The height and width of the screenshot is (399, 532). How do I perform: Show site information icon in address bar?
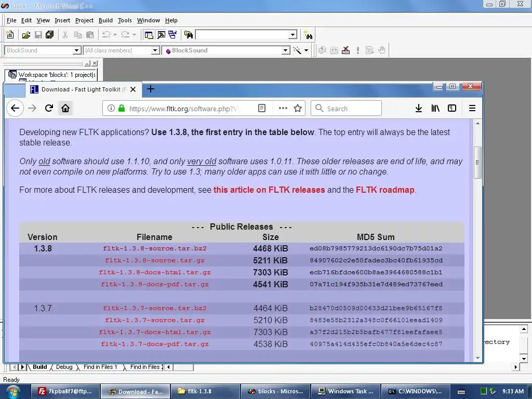(x=111, y=108)
